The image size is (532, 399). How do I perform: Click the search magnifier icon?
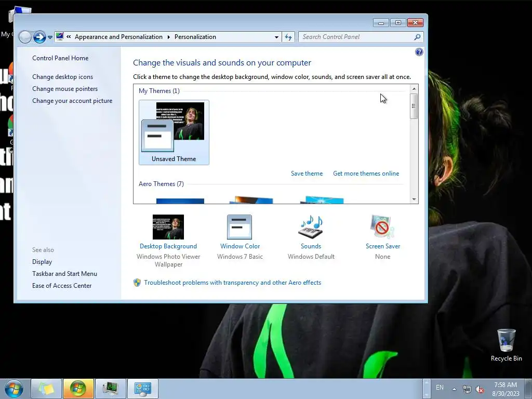click(417, 37)
